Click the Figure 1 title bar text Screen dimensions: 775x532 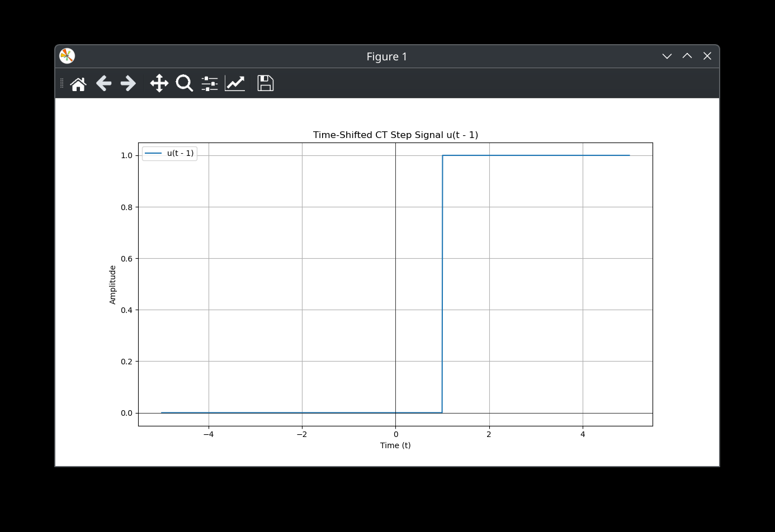pyautogui.click(x=386, y=56)
